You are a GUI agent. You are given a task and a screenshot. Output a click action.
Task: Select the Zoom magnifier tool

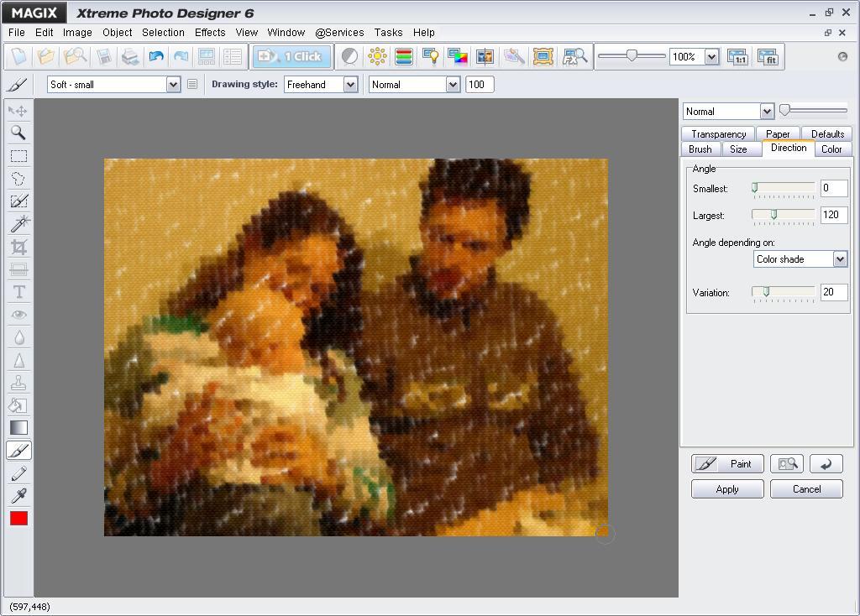[18, 133]
